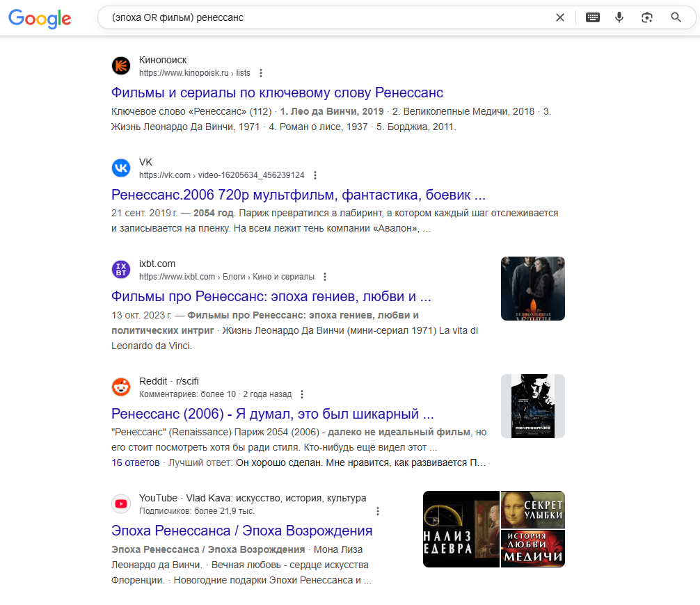Image resolution: width=700 pixels, height=605 pixels.
Task: Open Фильмы про Ренессанс: эпоха гениев link
Action: [271, 296]
